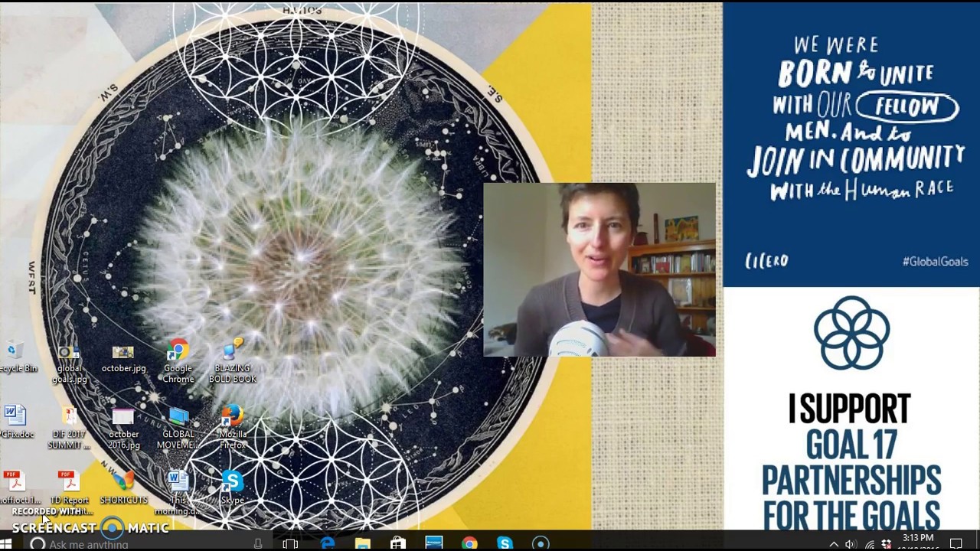Open BLAZING BOLD BOOK desktop shortcut
The width and height of the screenshot is (980, 551).
[x=232, y=362]
